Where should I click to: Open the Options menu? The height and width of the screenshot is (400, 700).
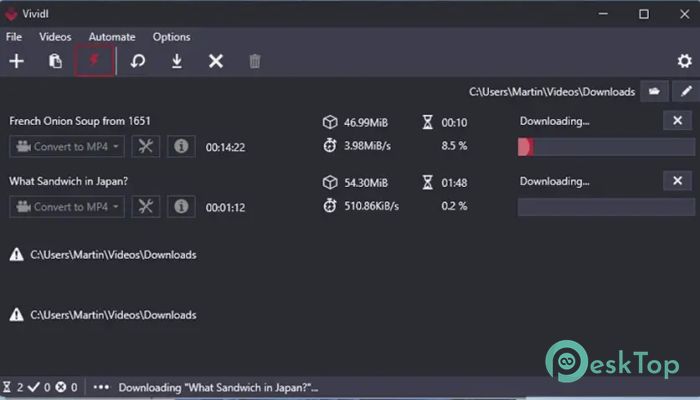[171, 37]
